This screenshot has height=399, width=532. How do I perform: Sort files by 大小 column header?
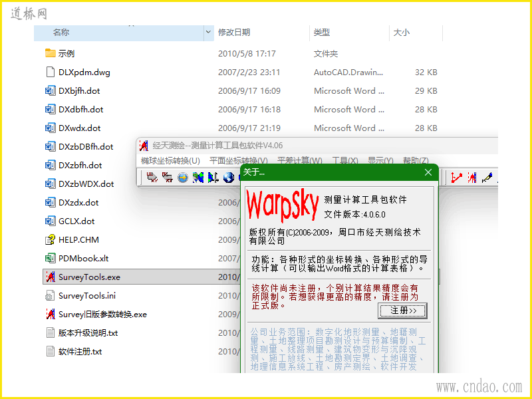(402, 32)
